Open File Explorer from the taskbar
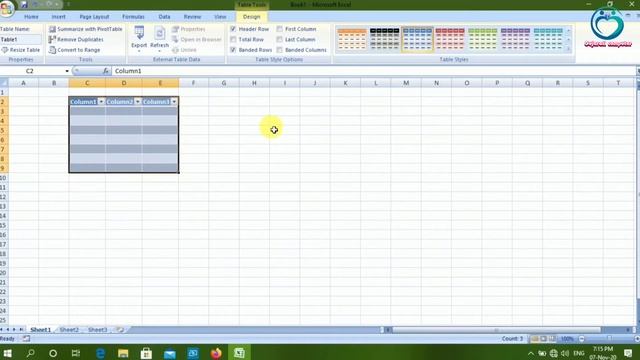This screenshot has width=640, height=360. tap(123, 353)
